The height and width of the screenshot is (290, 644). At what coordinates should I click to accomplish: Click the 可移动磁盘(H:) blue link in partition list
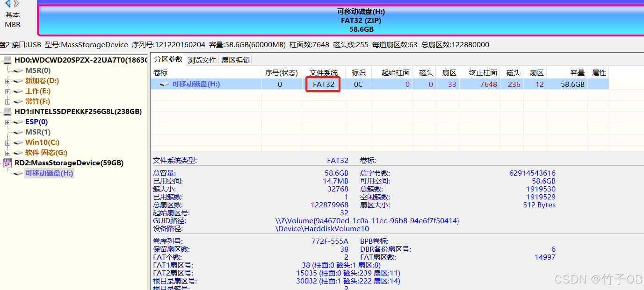(196, 84)
